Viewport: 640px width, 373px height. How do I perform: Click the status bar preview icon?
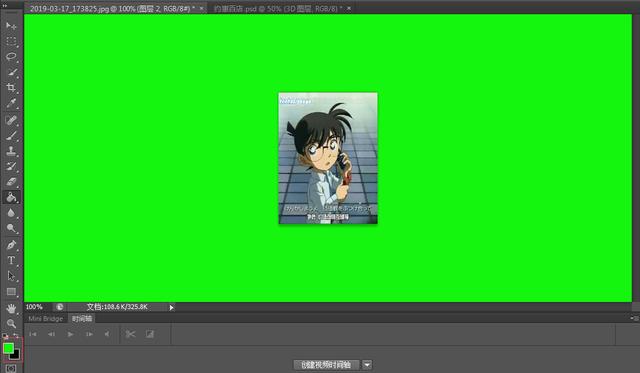pyautogui.click(x=60, y=307)
